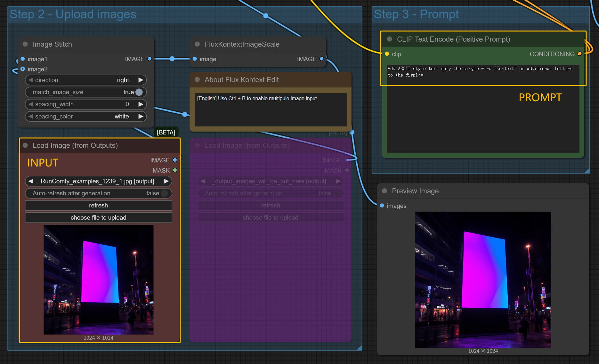Click reroute dot between Stitch and Scale
Screen dimensions: 599x364
(172, 59)
